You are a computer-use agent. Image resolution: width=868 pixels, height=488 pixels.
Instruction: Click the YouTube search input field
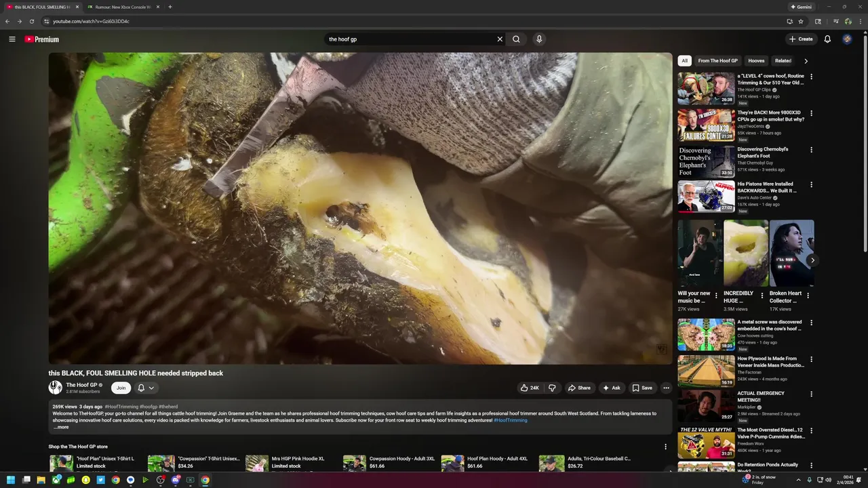410,39
